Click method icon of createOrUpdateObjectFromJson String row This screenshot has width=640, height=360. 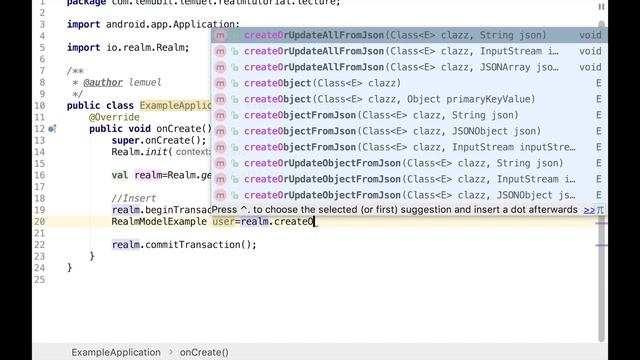(x=220, y=163)
